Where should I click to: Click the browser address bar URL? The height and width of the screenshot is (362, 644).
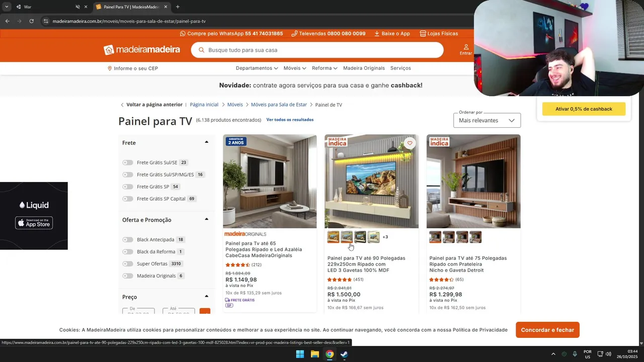tap(129, 21)
